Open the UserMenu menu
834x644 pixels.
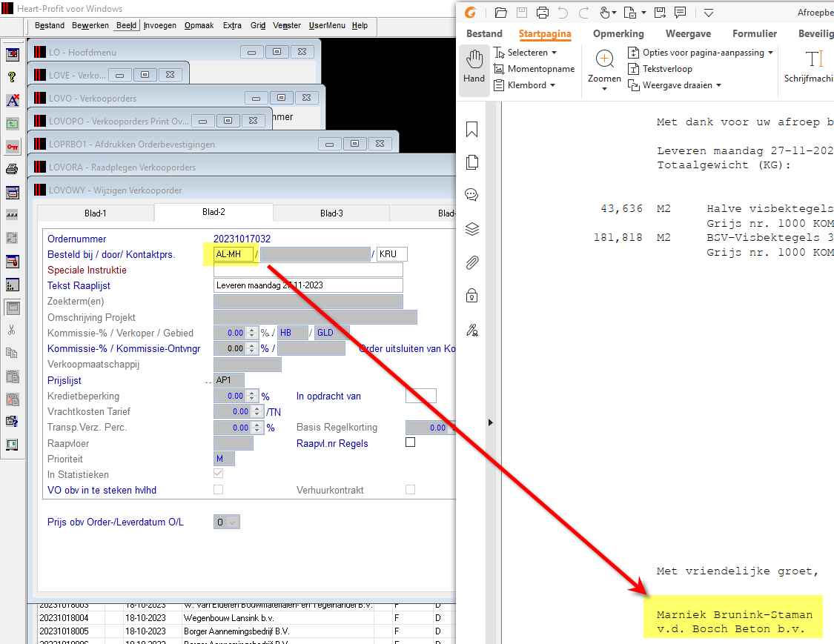tap(327, 25)
